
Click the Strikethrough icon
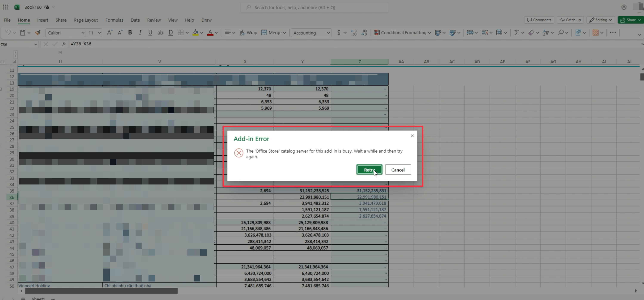[x=160, y=33]
